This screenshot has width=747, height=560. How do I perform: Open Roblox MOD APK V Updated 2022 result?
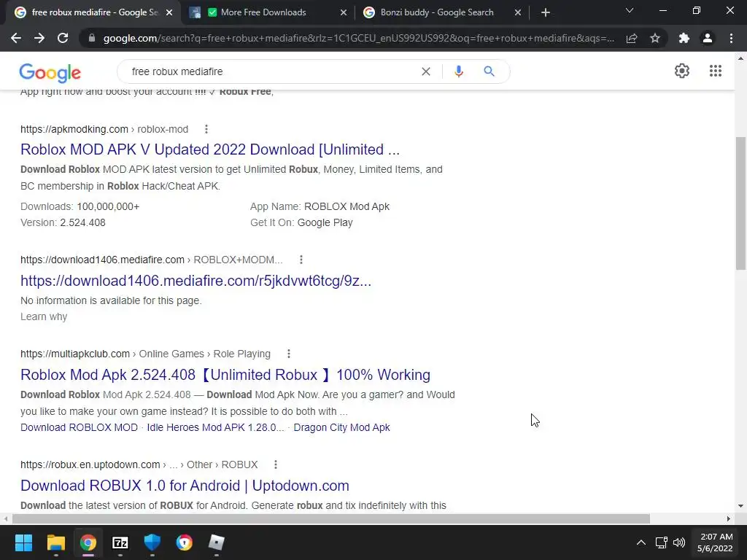point(210,149)
